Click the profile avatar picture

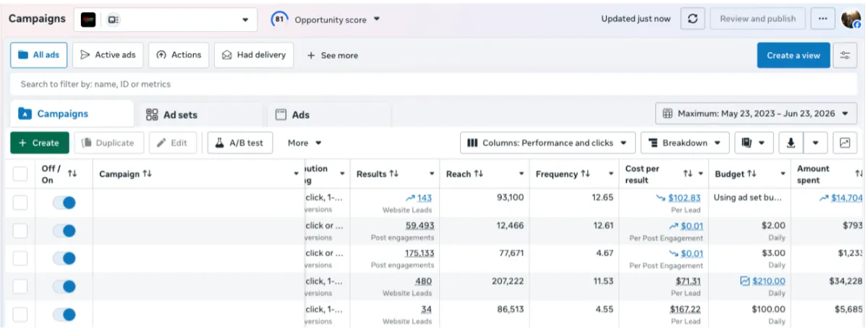coord(851,20)
